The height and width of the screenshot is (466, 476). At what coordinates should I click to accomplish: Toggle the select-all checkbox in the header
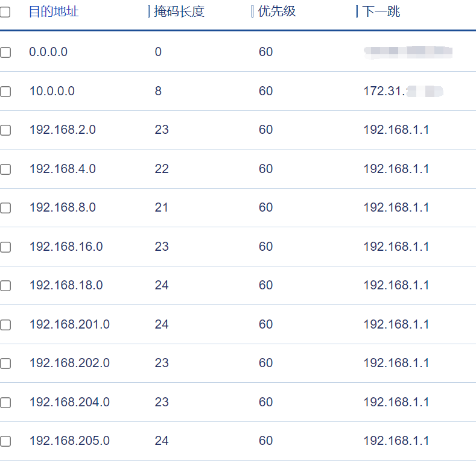pos(5,12)
